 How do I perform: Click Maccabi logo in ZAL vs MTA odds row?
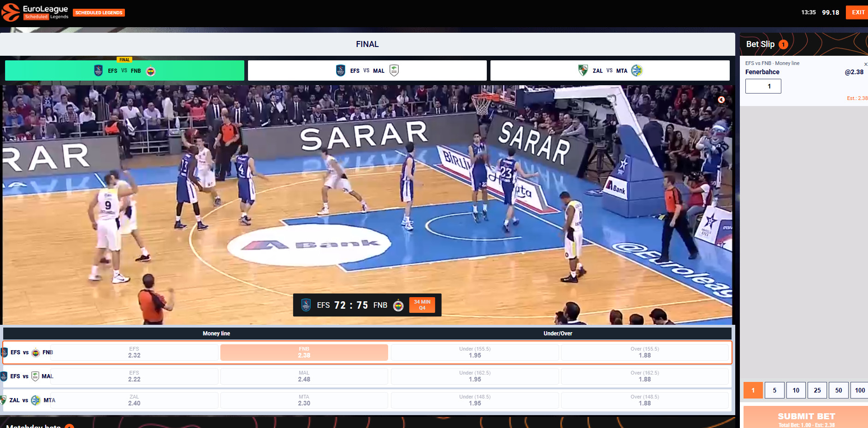point(35,400)
